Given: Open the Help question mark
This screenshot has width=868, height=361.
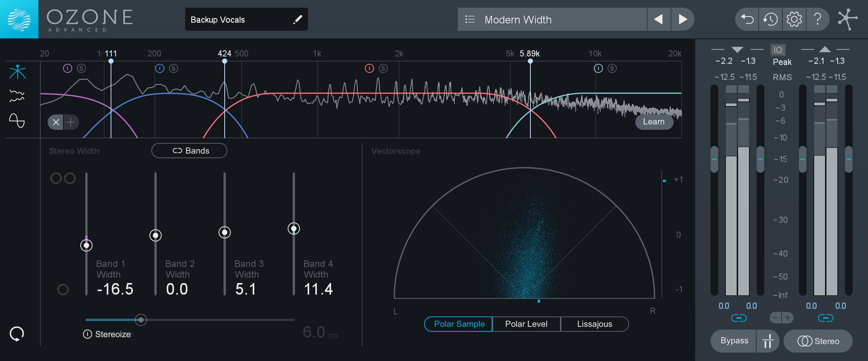Looking at the screenshot, I should (818, 19).
